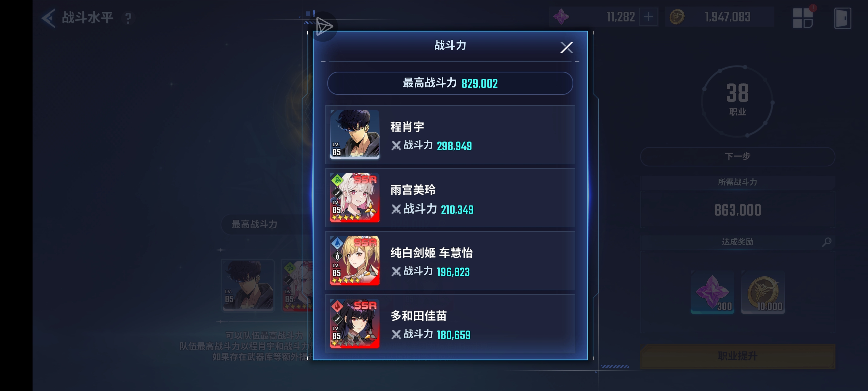Click the 最高战斗力 829,002 bar
This screenshot has width=868, height=391.
pyautogui.click(x=450, y=83)
